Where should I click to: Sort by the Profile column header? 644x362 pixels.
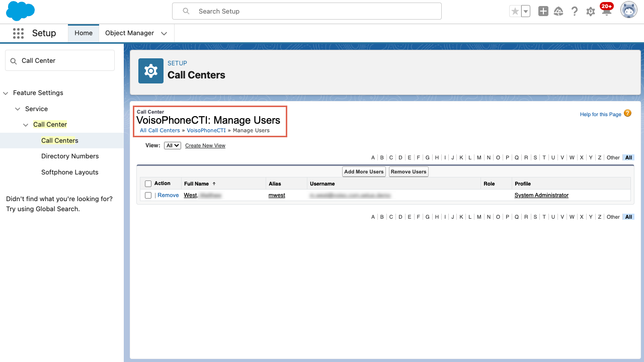pyautogui.click(x=523, y=184)
